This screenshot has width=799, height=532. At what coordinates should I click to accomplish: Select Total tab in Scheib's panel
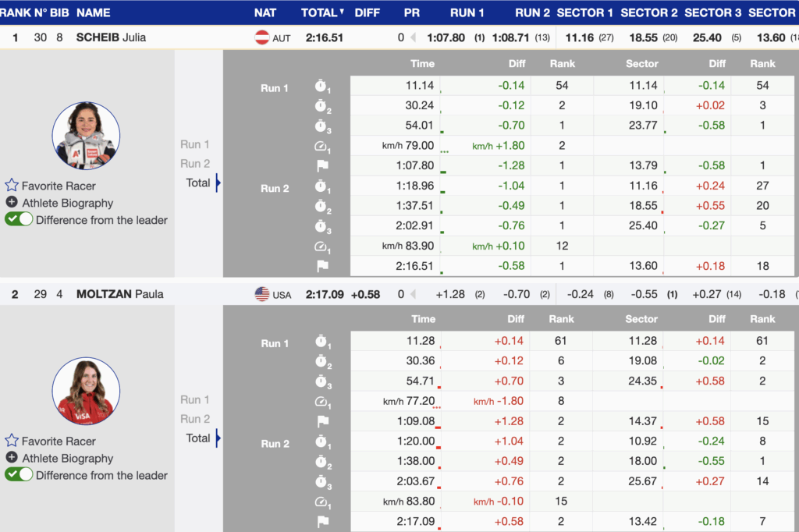point(198,183)
